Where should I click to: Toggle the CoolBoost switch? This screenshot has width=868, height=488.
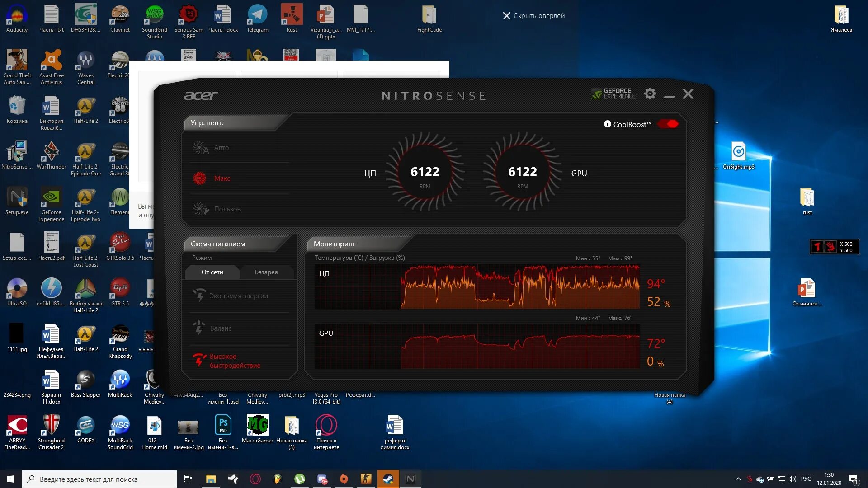[668, 124]
